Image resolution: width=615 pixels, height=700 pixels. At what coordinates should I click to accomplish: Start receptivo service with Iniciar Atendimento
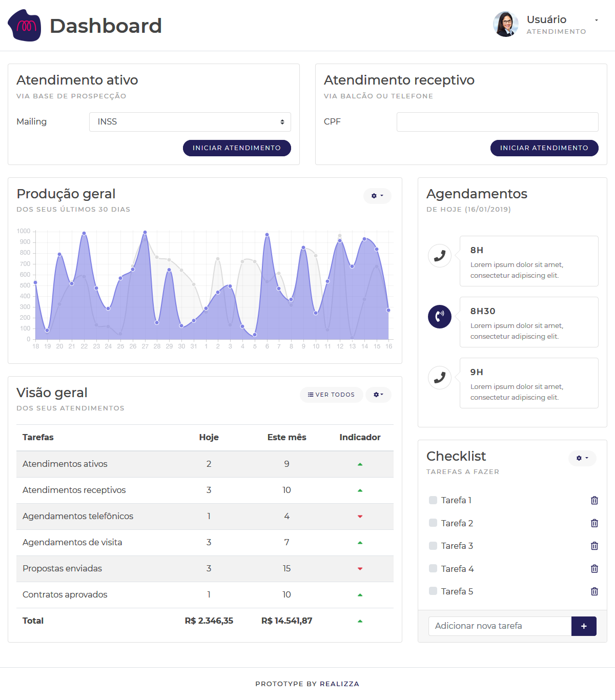coord(544,148)
